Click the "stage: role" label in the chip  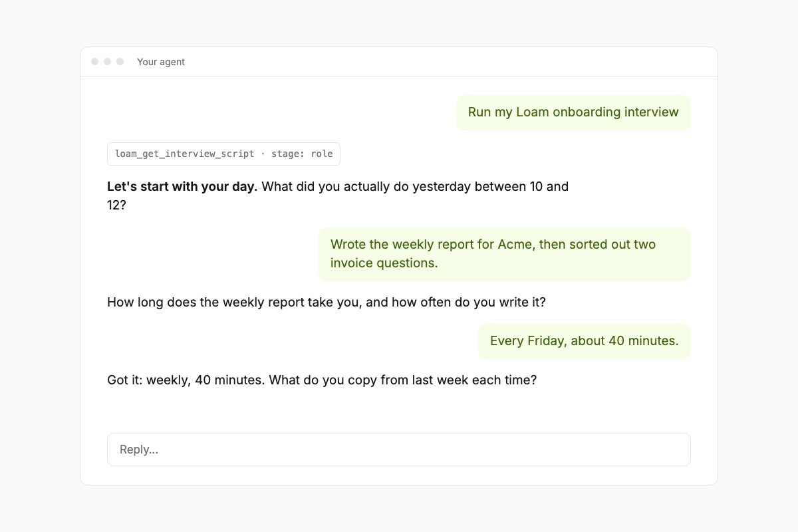point(302,154)
